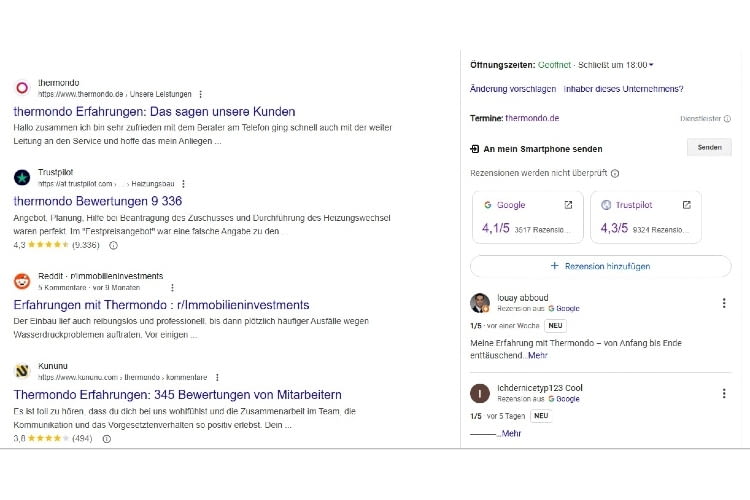Click 'Öffnungszeiten:' label
The height and width of the screenshot is (500, 750).
click(x=503, y=65)
